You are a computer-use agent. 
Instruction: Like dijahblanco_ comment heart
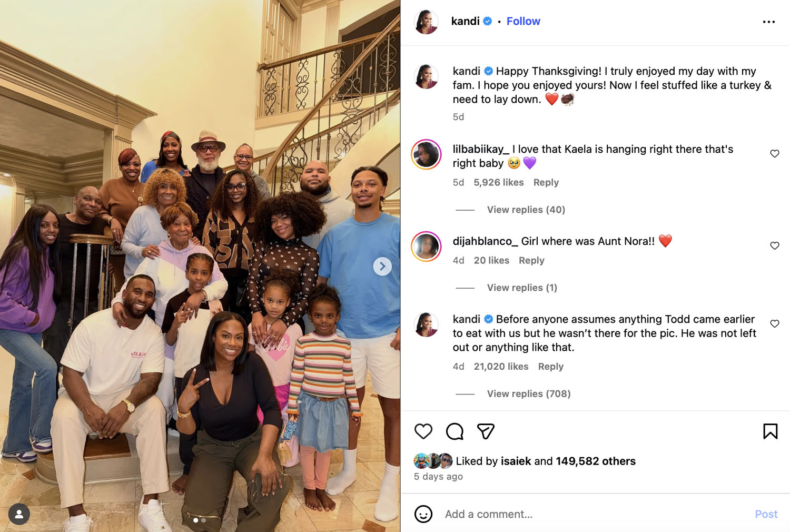775,246
